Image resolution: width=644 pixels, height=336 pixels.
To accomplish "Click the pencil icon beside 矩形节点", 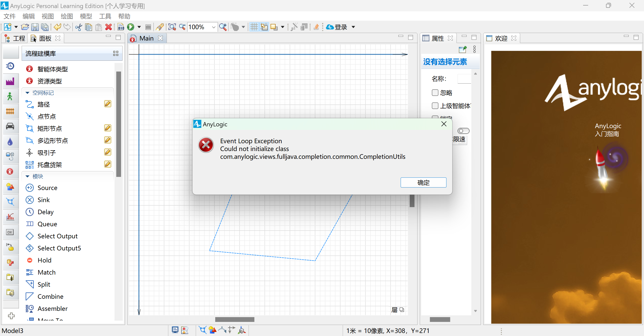I will point(108,128).
